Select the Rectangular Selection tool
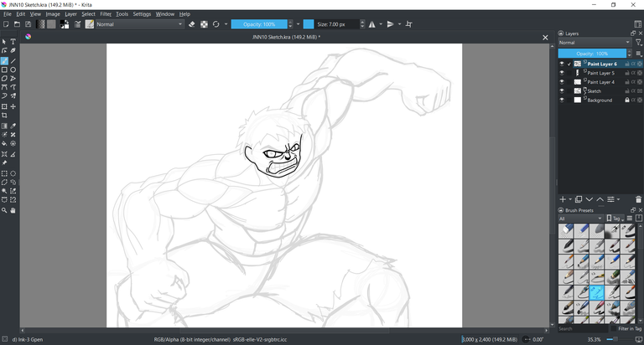This screenshot has height=345, width=644. tap(4, 173)
